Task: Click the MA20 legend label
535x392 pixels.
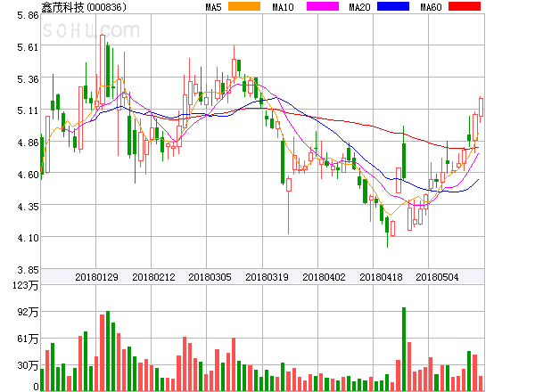Action: pyautogui.click(x=359, y=7)
